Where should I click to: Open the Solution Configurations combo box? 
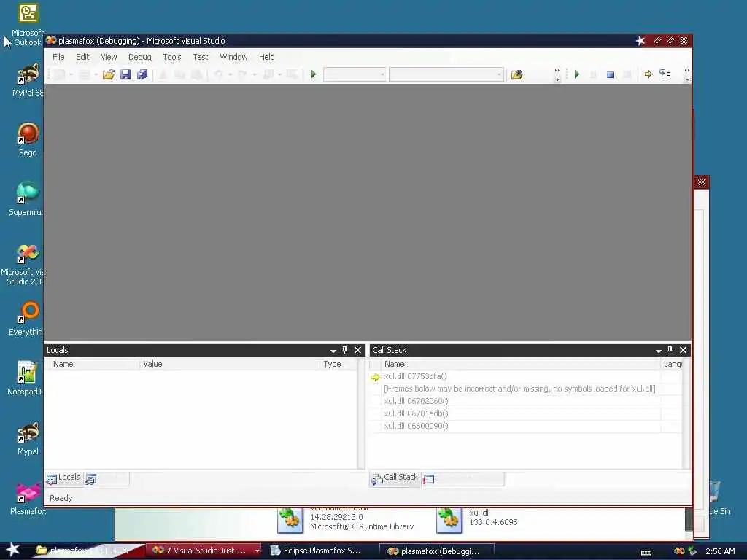355,74
